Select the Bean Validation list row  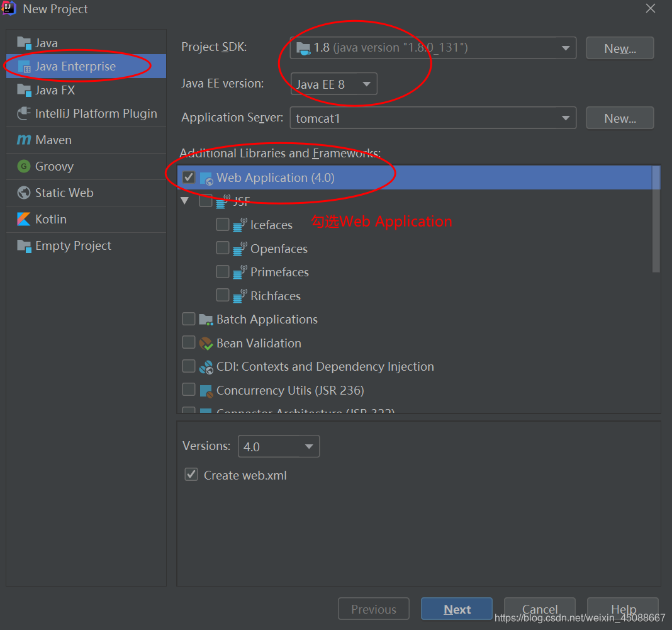tap(415, 343)
